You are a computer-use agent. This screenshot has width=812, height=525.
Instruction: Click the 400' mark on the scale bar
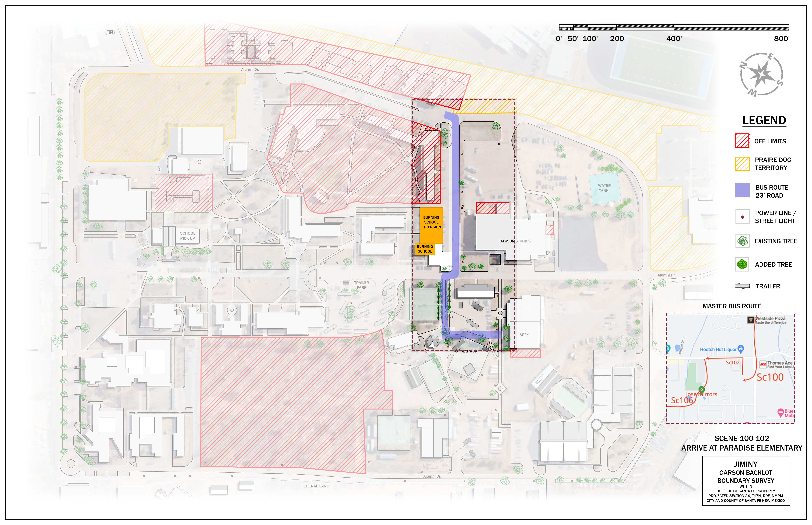pos(674,38)
